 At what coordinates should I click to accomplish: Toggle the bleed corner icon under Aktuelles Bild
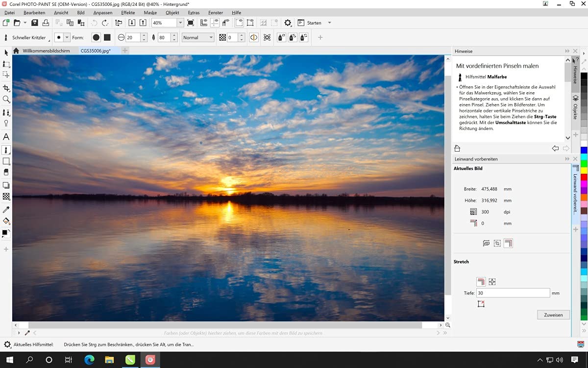tap(508, 243)
